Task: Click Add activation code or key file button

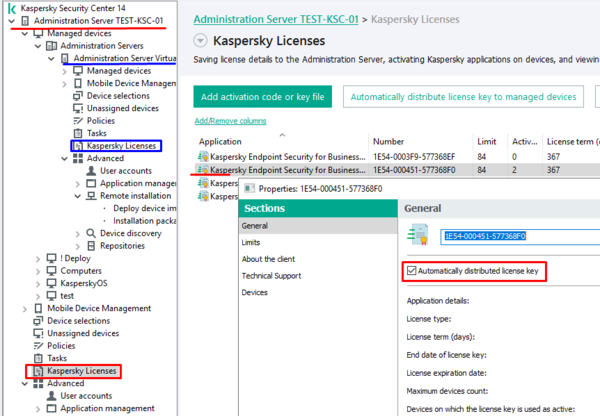Action: [x=262, y=97]
